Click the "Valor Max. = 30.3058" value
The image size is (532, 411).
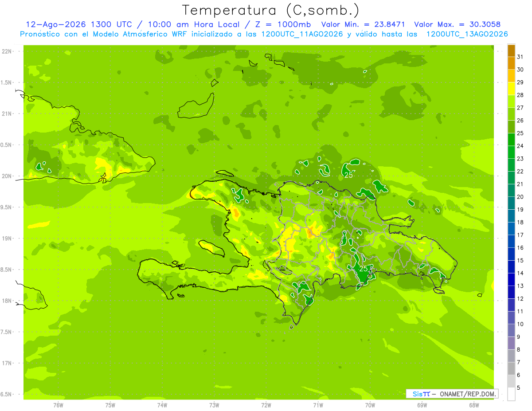[x=457, y=24]
